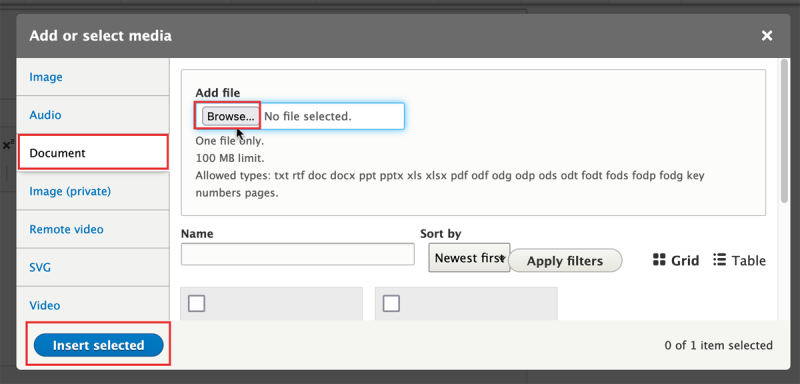This screenshot has height=384, width=800.
Task: Click the Insert selected button
Action: pyautogui.click(x=98, y=345)
